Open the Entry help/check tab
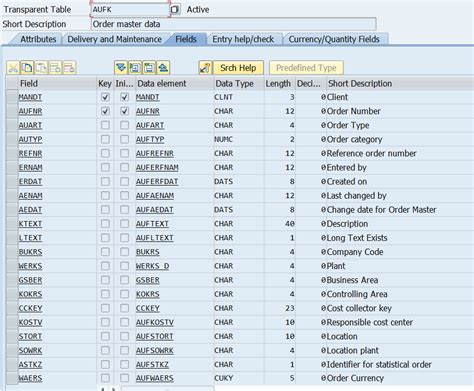Screen dimensions: 474x391 coord(243,39)
